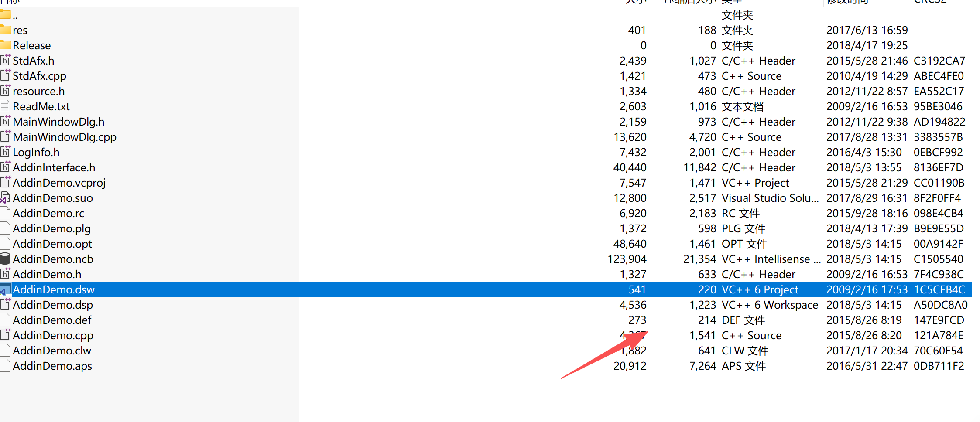Click the file icon beside AddinDemo.plg
This screenshot has width=980, height=422.
tap(5, 228)
